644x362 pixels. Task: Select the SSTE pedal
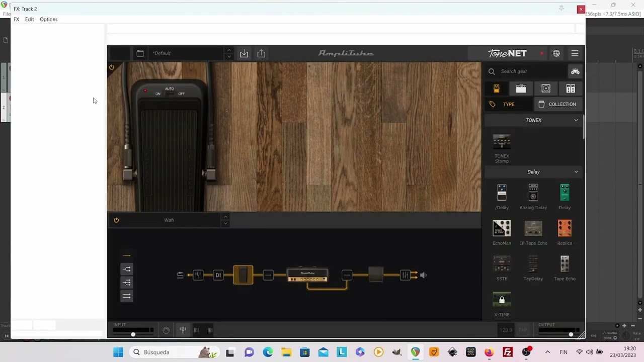pyautogui.click(x=502, y=264)
